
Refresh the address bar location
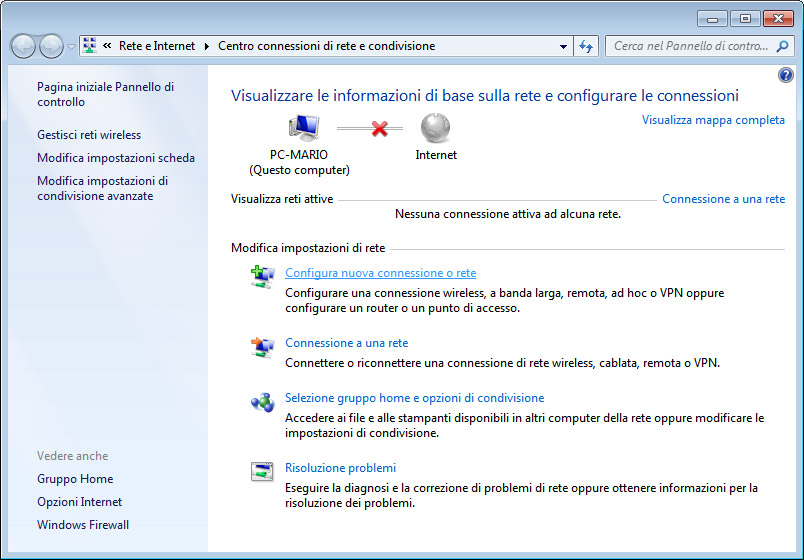click(586, 46)
